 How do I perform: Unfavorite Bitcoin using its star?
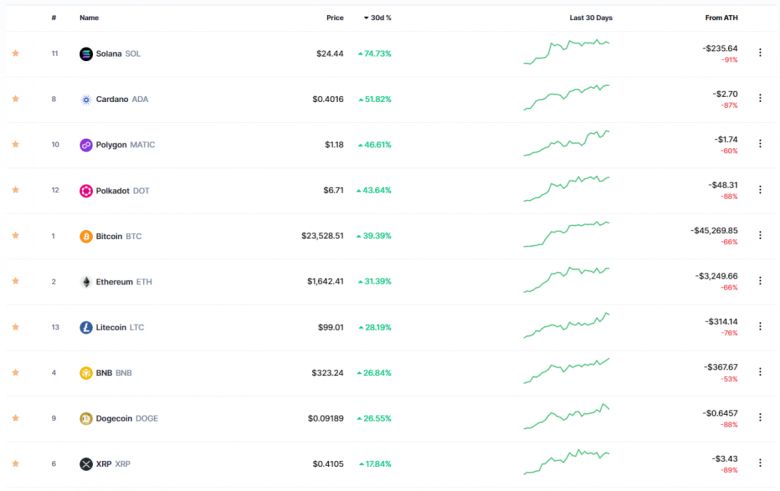(15, 236)
